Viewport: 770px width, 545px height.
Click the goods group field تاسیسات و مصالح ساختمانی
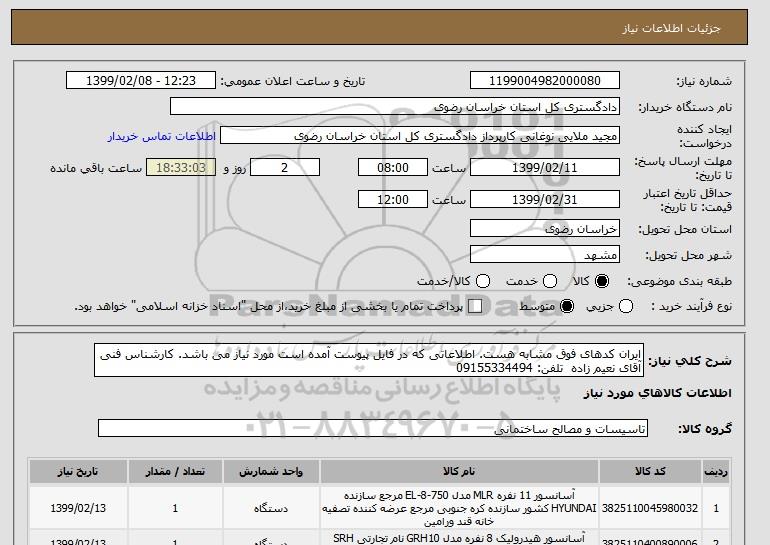click(x=373, y=429)
